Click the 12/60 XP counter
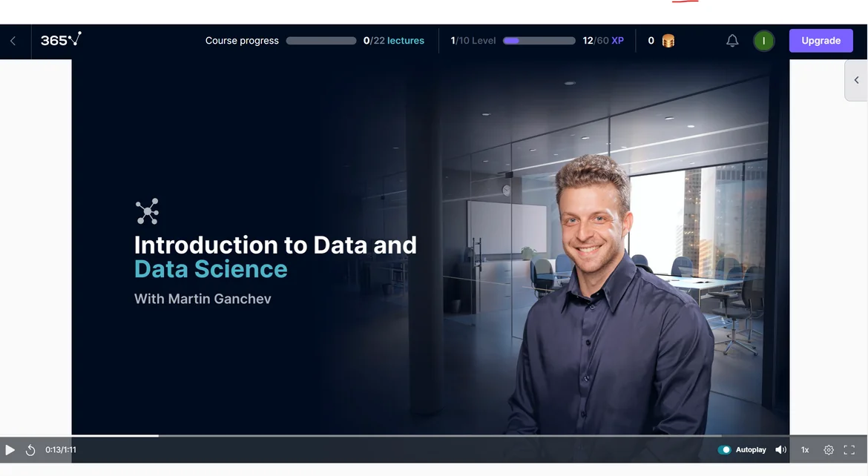Image resolution: width=868 pixels, height=476 pixels. [603, 41]
